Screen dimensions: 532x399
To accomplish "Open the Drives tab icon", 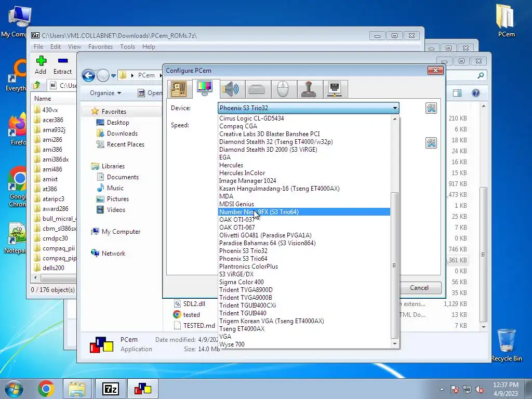I will pos(257,89).
